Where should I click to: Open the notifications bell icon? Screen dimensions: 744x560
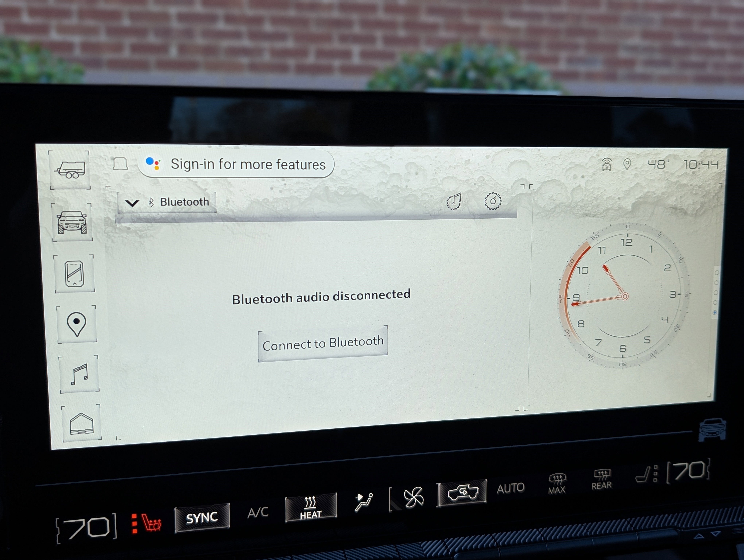point(120,164)
